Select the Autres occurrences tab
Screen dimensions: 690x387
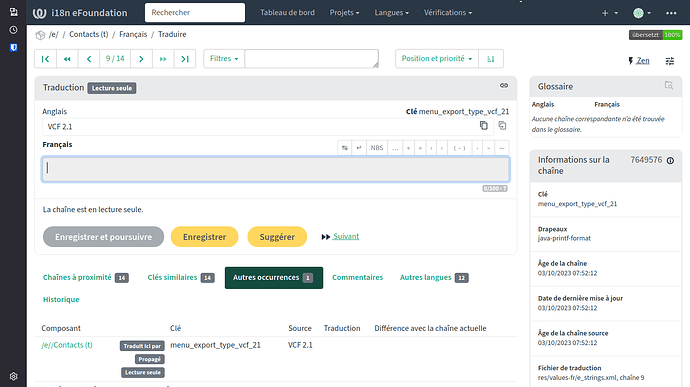(274, 278)
